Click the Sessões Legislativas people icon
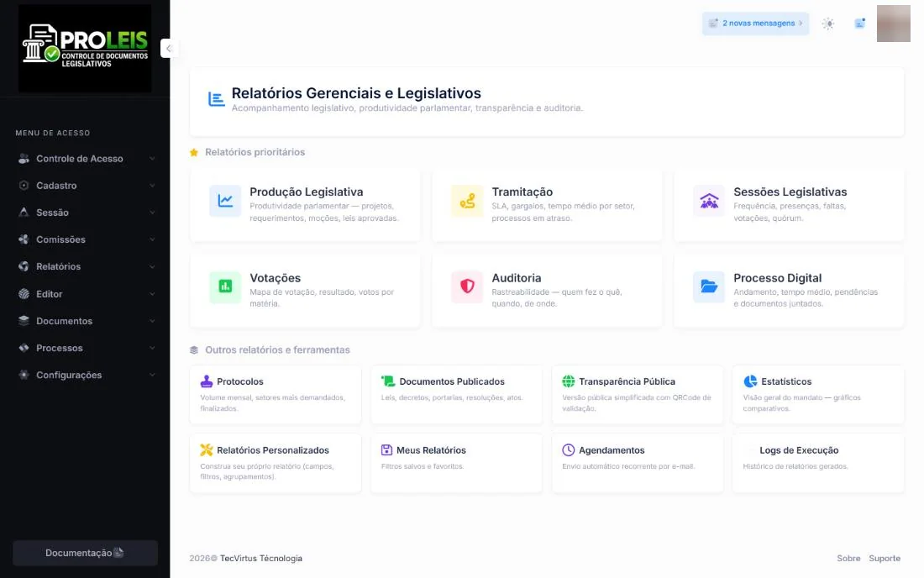Screen dimensions: 924x578 [x=709, y=201]
